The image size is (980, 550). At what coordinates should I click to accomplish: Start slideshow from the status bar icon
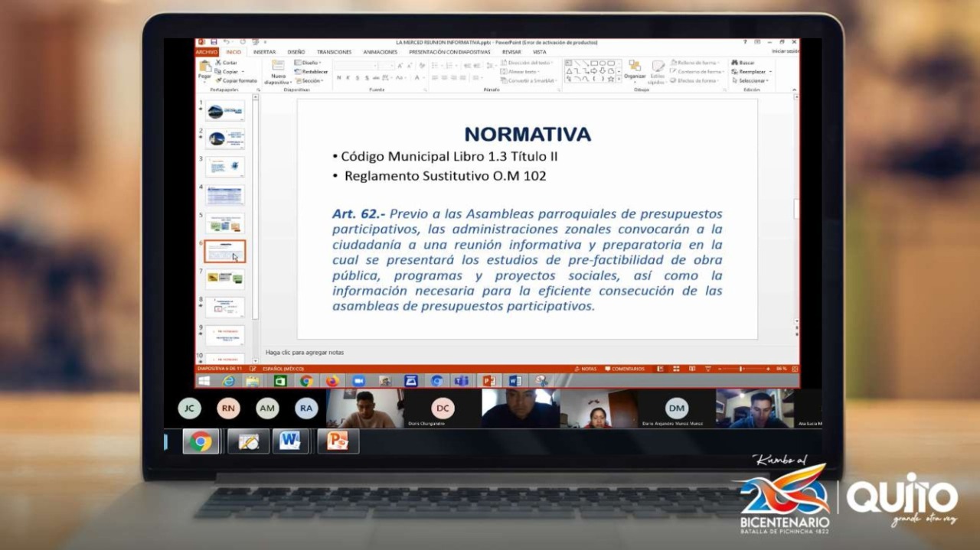707,369
